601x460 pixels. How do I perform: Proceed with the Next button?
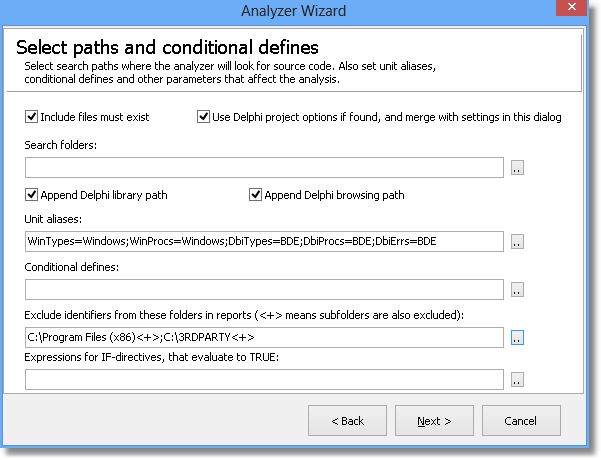434,421
